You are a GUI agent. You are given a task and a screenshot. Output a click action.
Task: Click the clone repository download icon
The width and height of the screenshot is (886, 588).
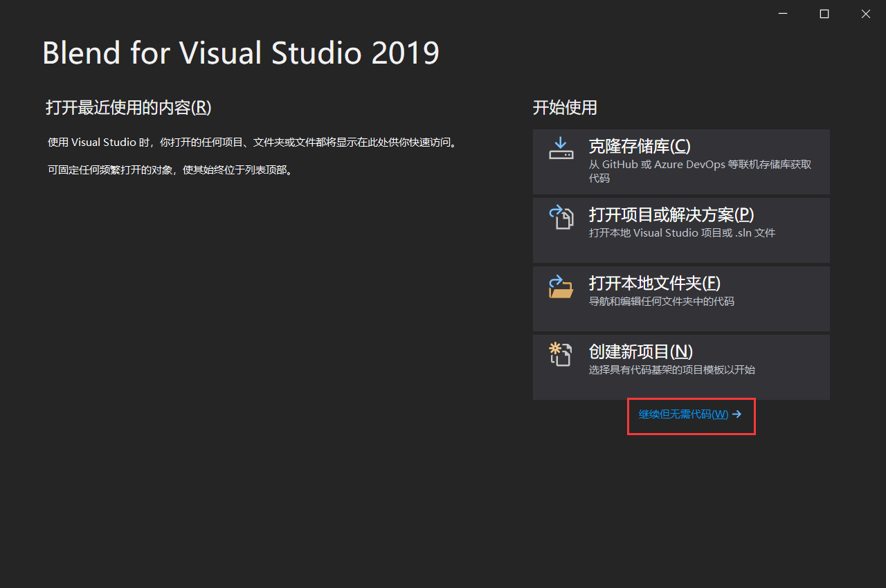(x=561, y=148)
